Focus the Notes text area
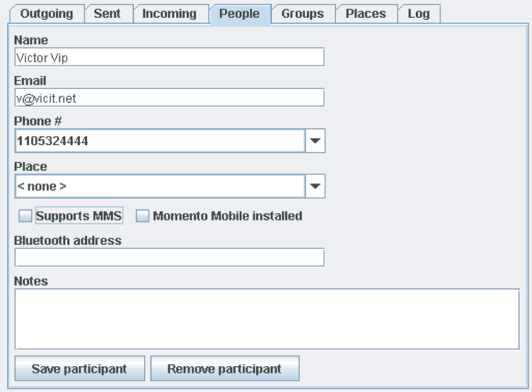Viewport: 532px width, 392px height. coord(267,318)
